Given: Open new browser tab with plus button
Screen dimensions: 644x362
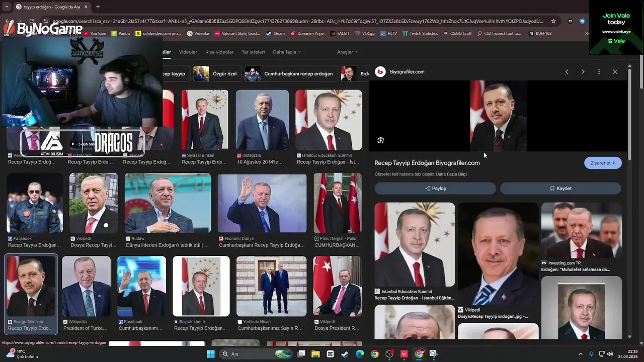Looking at the screenshot, I should [x=98, y=7].
